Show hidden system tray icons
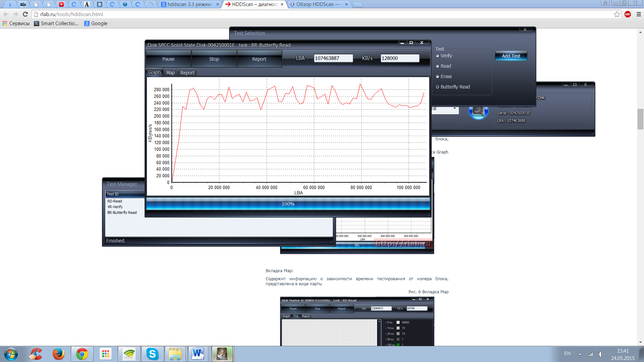 (x=580, y=354)
